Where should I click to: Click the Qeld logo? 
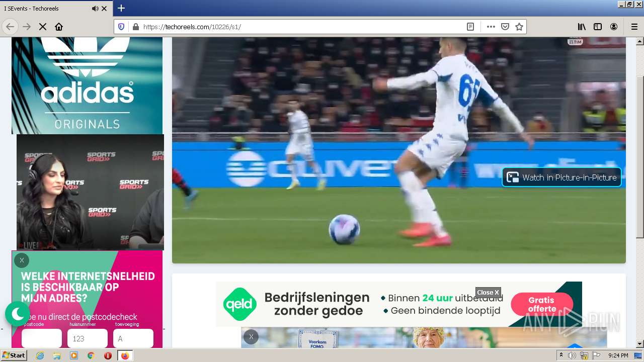240,304
